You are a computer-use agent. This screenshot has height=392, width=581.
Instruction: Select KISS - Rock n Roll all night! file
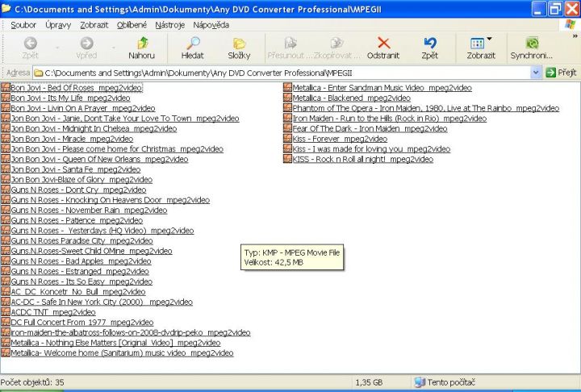363,159
